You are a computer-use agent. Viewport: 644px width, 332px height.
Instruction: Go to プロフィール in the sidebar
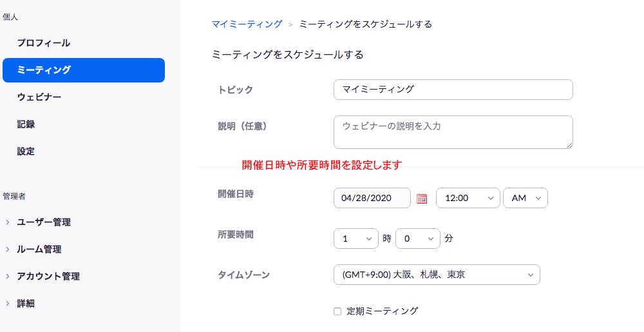point(44,43)
